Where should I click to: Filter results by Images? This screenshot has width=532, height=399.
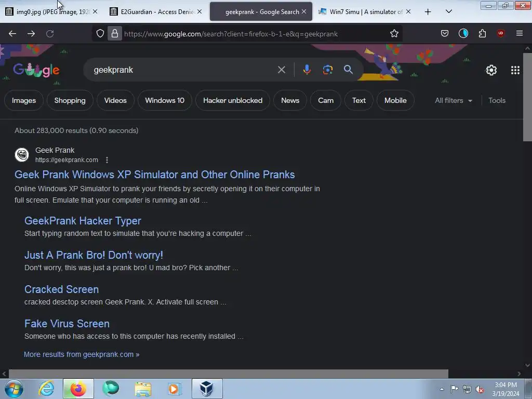[24, 100]
